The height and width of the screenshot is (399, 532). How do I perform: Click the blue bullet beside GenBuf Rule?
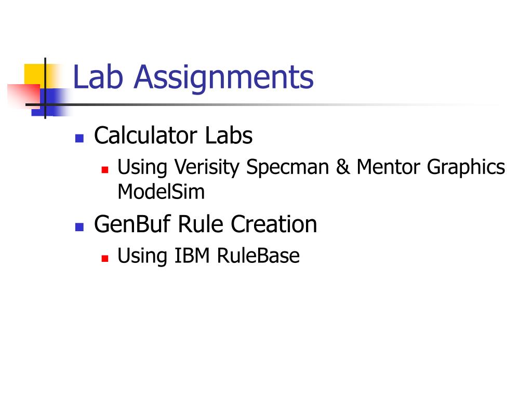(x=79, y=227)
